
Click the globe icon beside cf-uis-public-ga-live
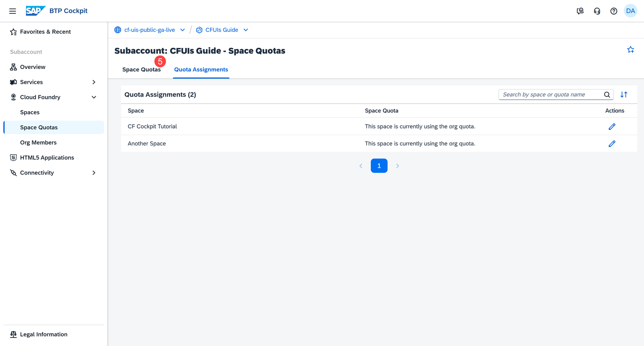pyautogui.click(x=118, y=30)
